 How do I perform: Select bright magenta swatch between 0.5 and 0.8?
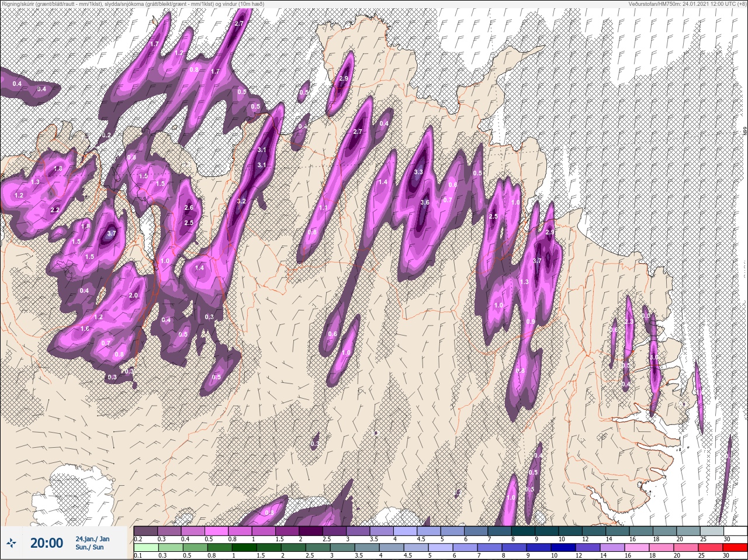click(217, 531)
